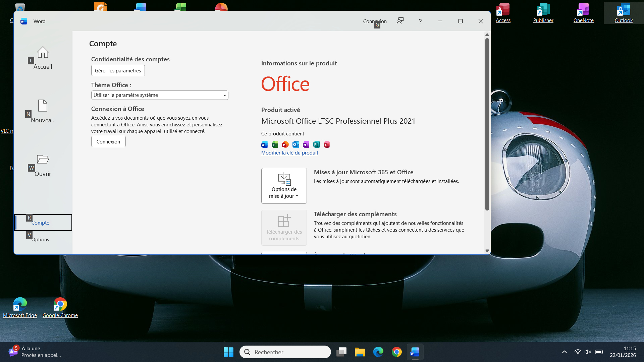Select the Compte tab in the sidebar
The height and width of the screenshot is (362, 644).
point(43,223)
